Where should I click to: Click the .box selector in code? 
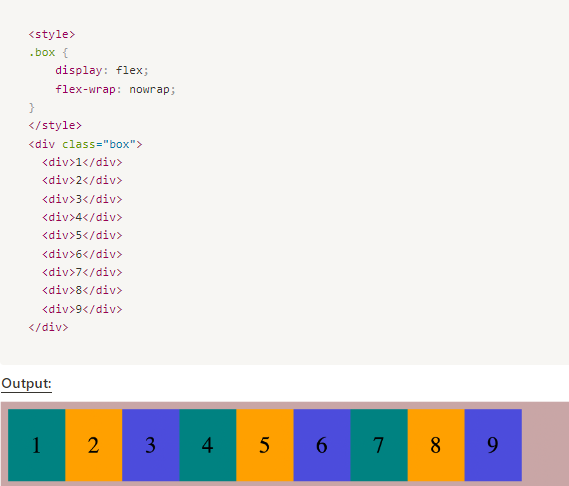(x=42, y=52)
